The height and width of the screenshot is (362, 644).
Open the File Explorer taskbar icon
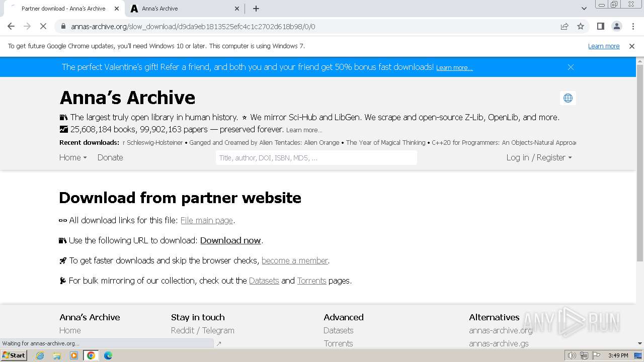click(x=57, y=355)
